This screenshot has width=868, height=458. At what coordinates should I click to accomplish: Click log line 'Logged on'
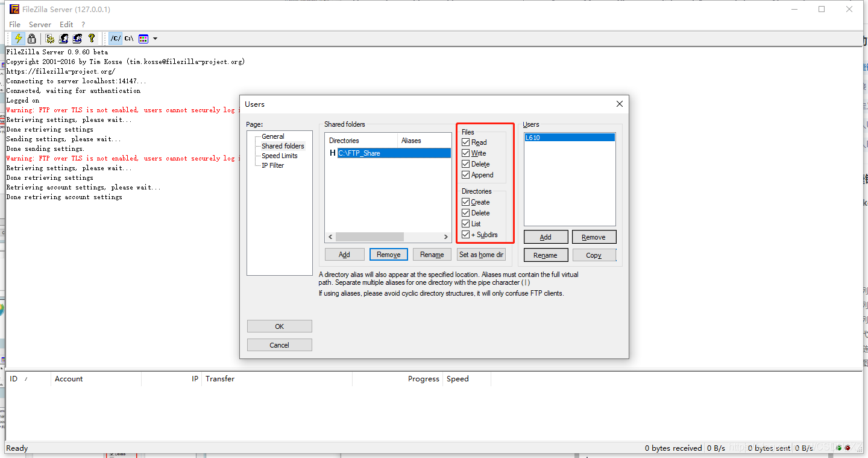point(23,100)
